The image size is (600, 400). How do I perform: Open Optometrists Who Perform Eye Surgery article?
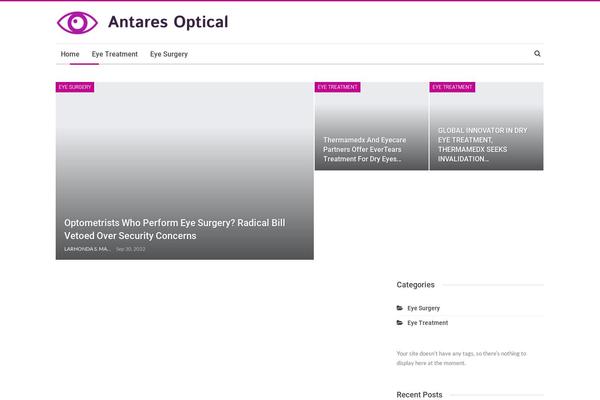[174, 229]
